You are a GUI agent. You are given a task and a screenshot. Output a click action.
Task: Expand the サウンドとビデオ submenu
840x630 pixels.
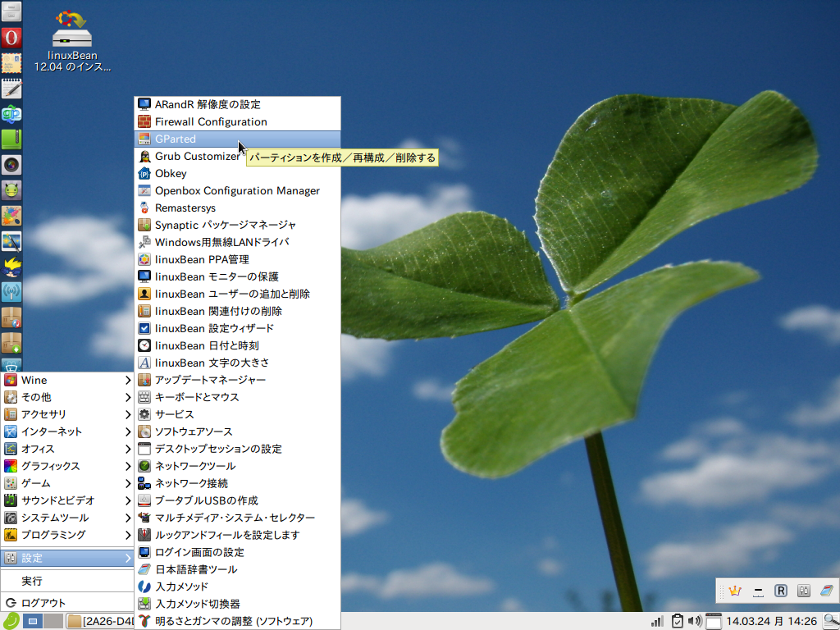click(67, 500)
